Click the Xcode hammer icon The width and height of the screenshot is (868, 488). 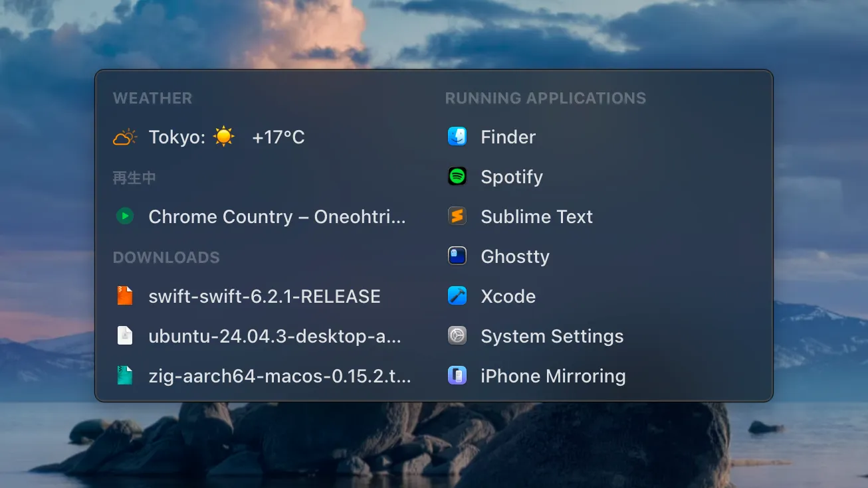click(457, 296)
